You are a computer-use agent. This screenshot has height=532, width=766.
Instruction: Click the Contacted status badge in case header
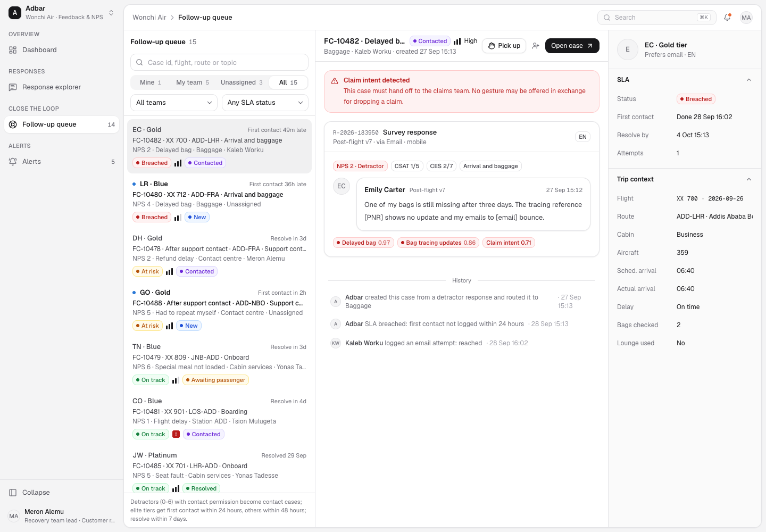pyautogui.click(x=430, y=41)
